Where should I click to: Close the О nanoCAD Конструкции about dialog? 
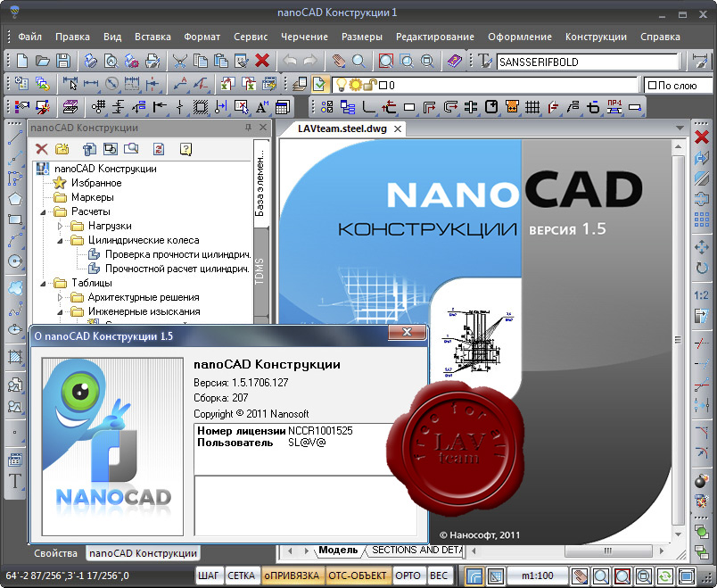tap(407, 332)
